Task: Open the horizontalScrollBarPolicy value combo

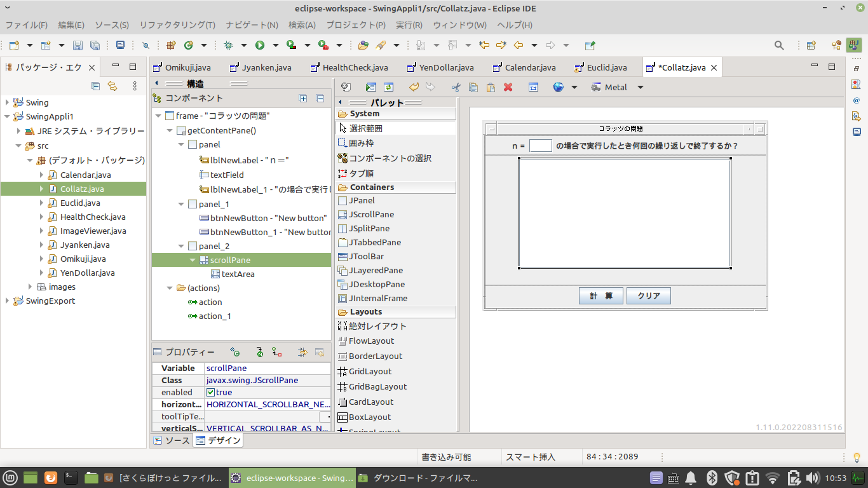Action: [x=268, y=405]
